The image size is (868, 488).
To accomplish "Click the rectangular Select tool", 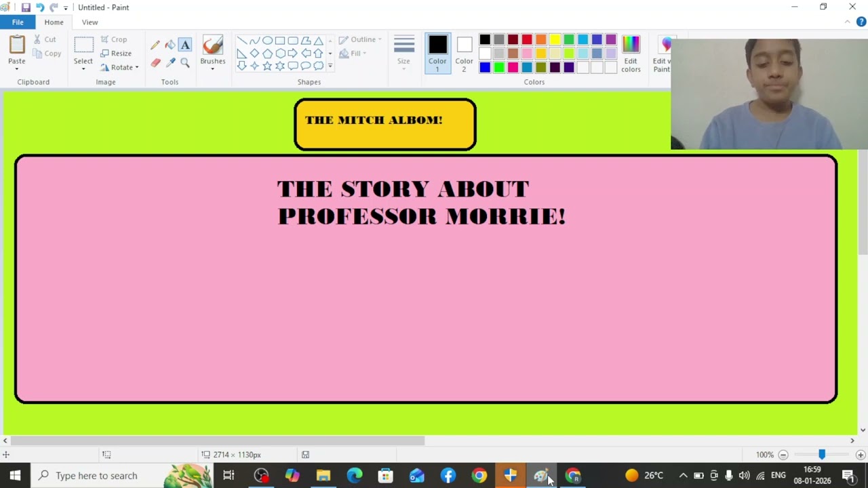I will [x=83, y=45].
